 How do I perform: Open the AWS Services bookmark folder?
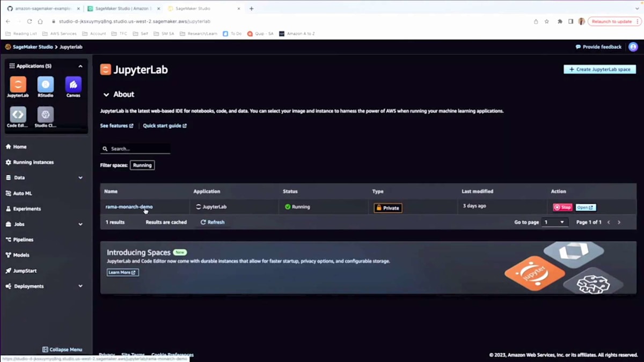[x=60, y=33]
